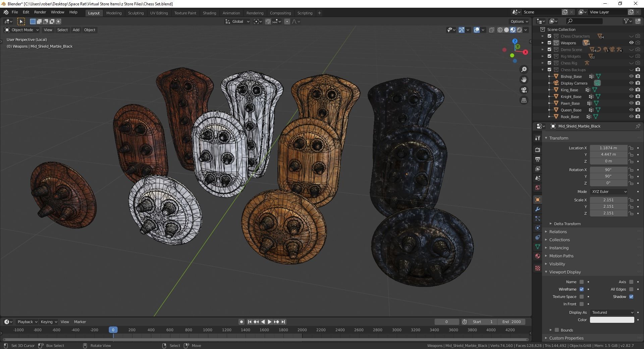This screenshot has width=644, height=349.
Task: Open the Physics properties tab
Action: [x=538, y=228]
